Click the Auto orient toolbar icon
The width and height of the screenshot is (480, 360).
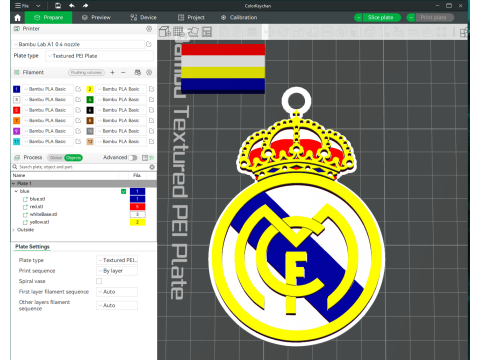(x=193, y=32)
